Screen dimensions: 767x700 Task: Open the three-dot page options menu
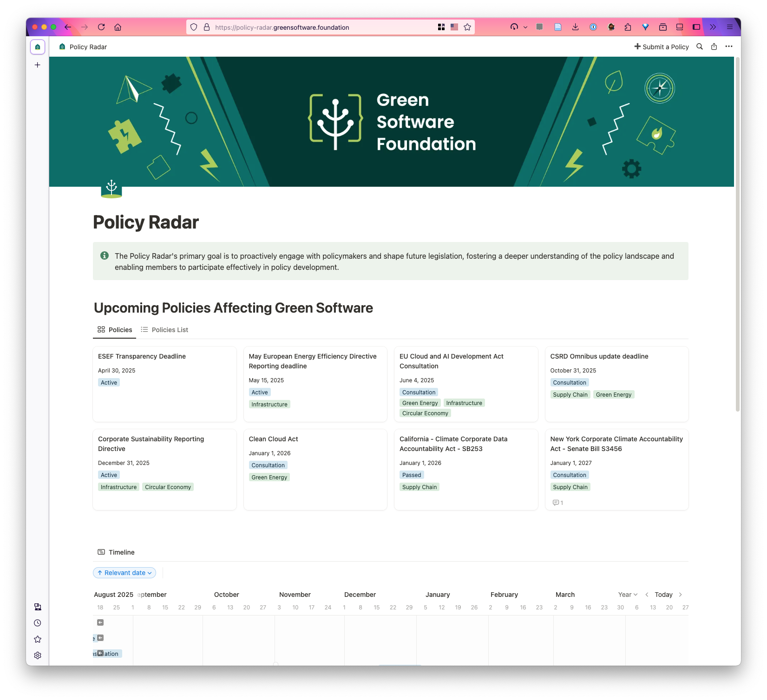(729, 46)
